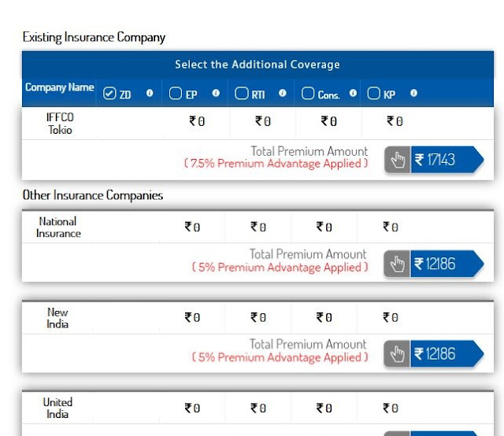The width and height of the screenshot is (504, 436).
Task: Click hand icon for National Insurance premium
Action: pyautogui.click(x=397, y=264)
